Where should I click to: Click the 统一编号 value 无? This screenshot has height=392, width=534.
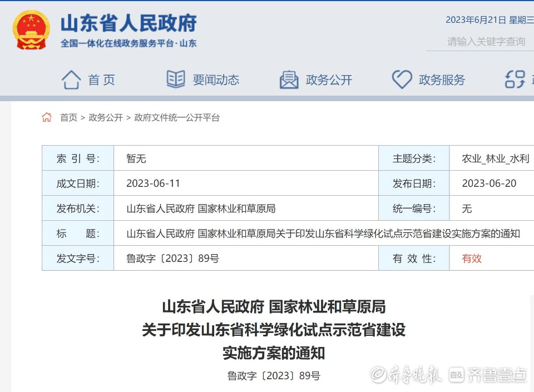point(467,209)
